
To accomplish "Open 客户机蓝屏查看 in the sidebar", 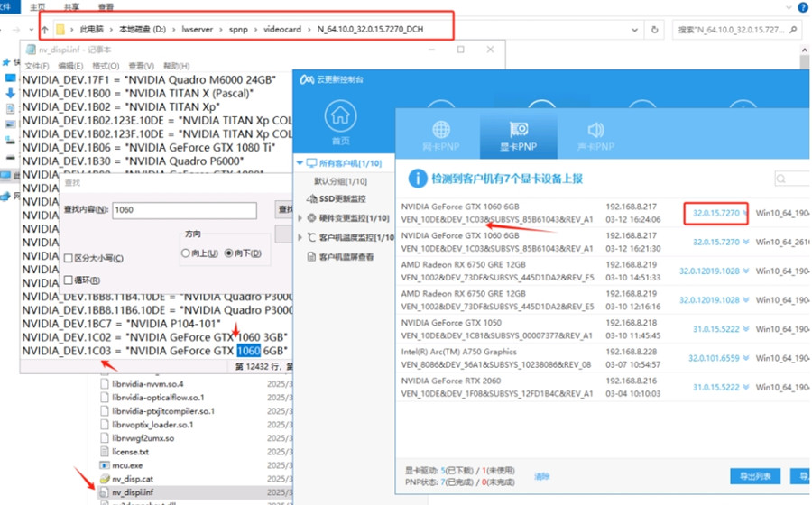I will (x=346, y=257).
